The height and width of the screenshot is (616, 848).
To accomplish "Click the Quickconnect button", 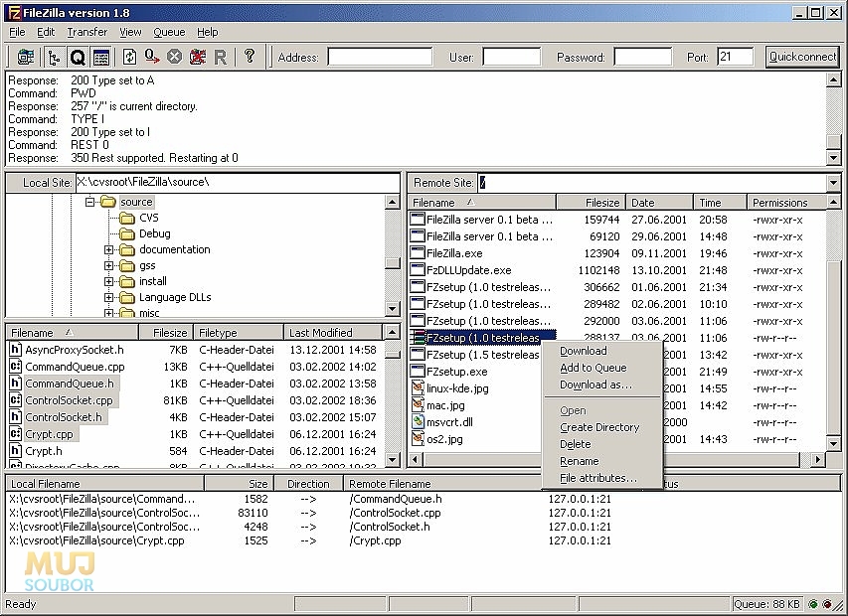I will click(802, 57).
